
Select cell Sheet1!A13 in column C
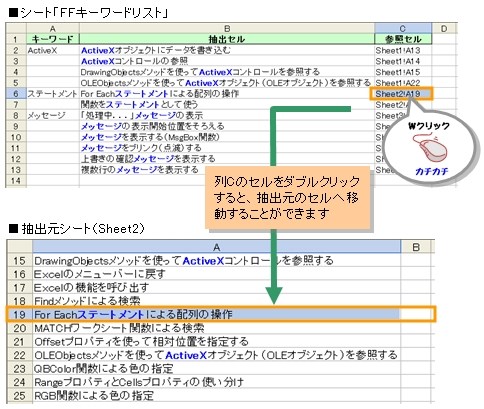pyautogui.click(x=403, y=50)
